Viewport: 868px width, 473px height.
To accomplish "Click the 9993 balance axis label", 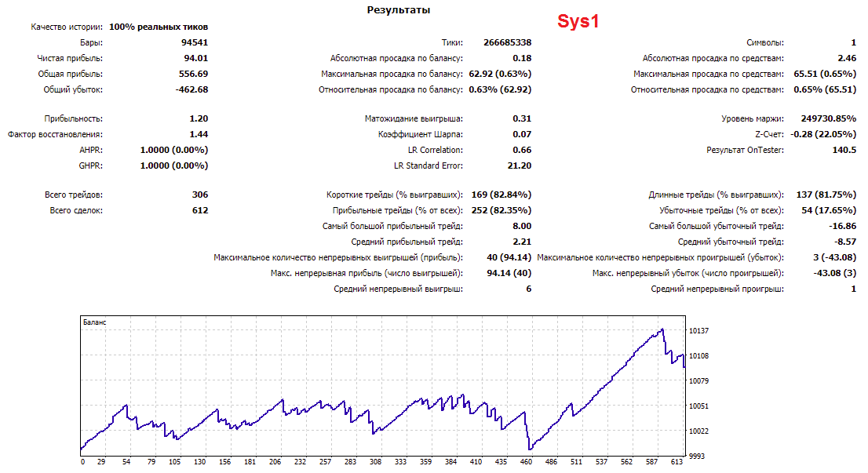I will (697, 457).
